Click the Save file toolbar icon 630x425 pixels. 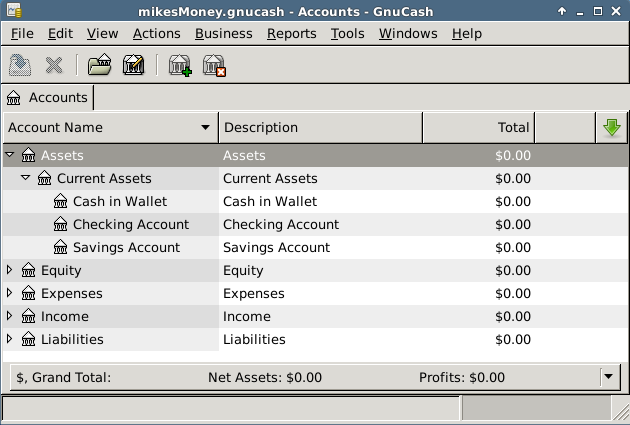pos(20,65)
